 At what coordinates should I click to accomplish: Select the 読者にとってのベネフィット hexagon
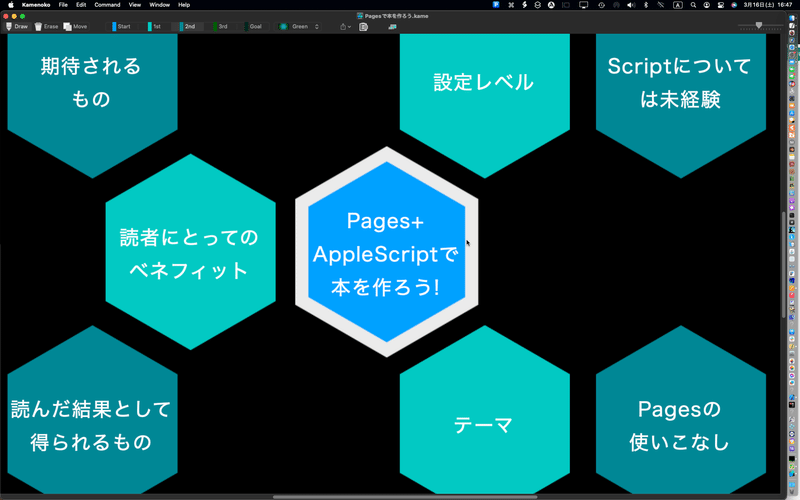(190, 252)
